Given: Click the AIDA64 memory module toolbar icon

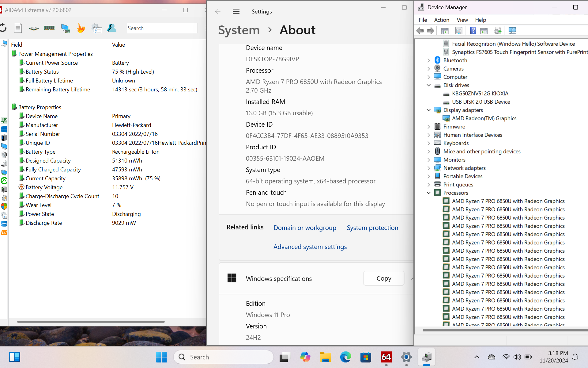Looking at the screenshot, I should (x=49, y=28).
